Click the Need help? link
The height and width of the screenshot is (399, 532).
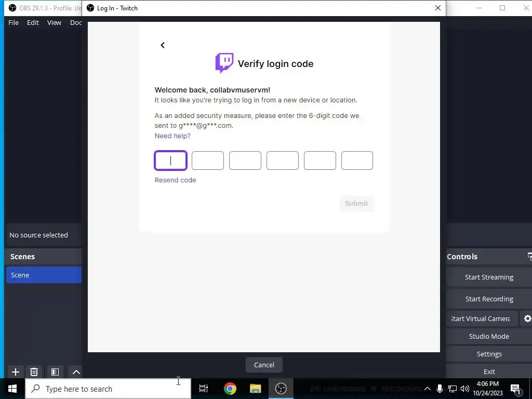[172, 136]
